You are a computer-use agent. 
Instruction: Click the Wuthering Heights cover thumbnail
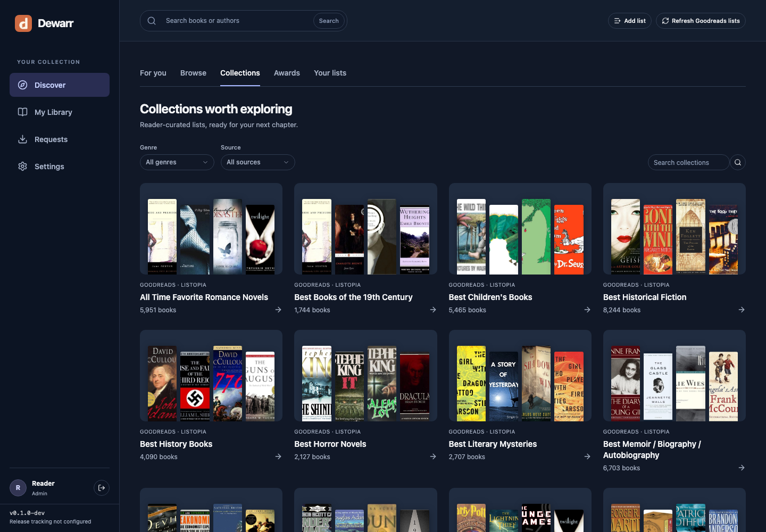(414, 239)
